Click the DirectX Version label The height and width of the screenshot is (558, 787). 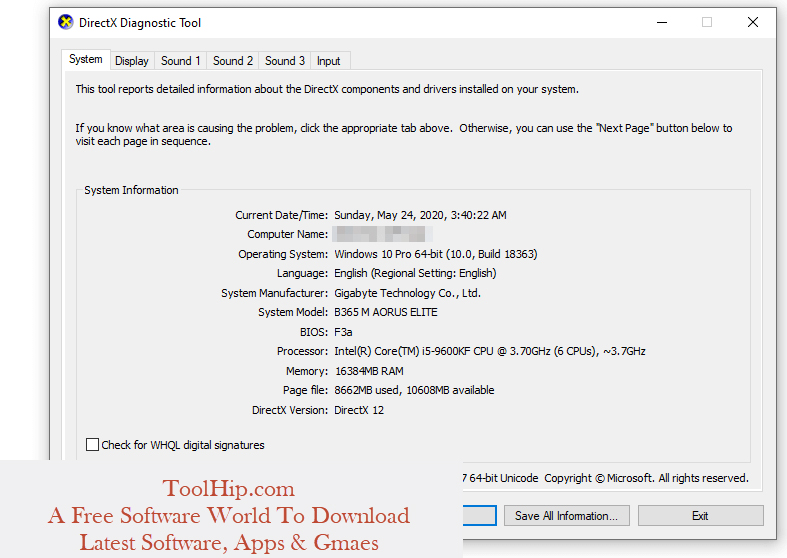point(290,410)
